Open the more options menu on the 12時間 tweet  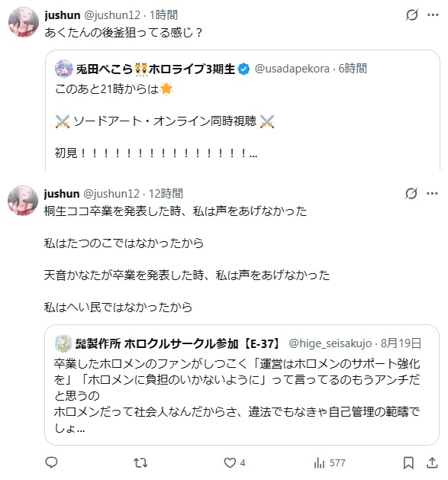432,194
